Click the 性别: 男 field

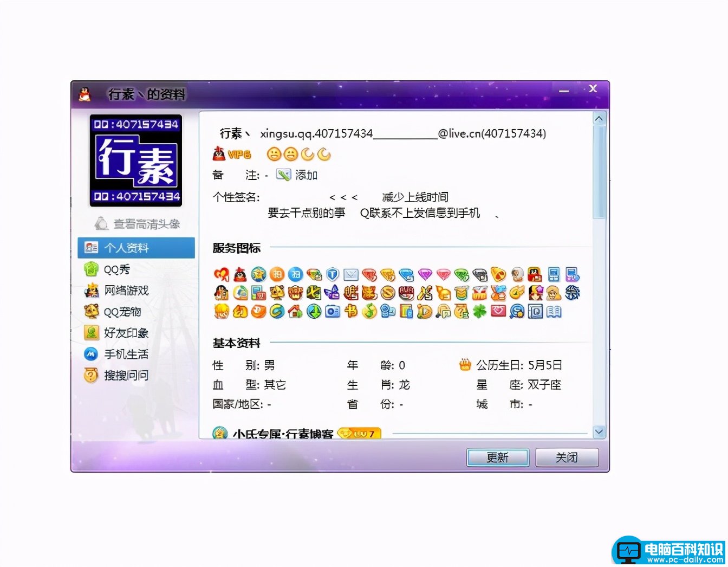pos(244,365)
